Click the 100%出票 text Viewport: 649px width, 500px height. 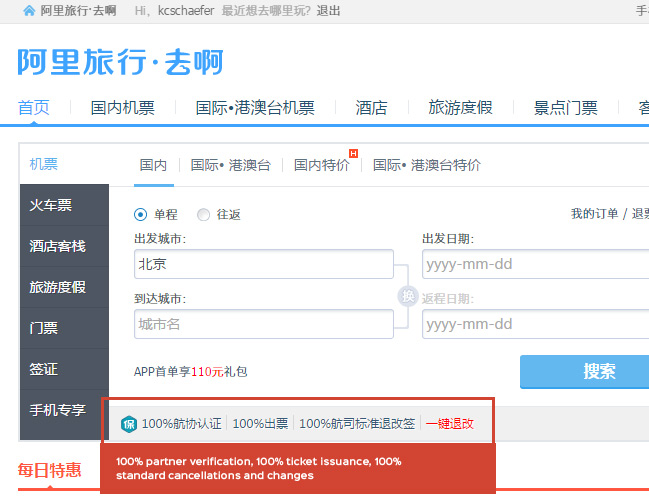[260, 424]
